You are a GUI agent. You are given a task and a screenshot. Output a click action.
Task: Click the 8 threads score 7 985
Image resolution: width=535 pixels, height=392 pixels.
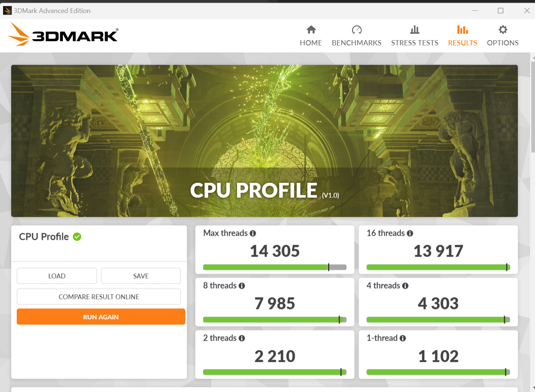coord(275,303)
